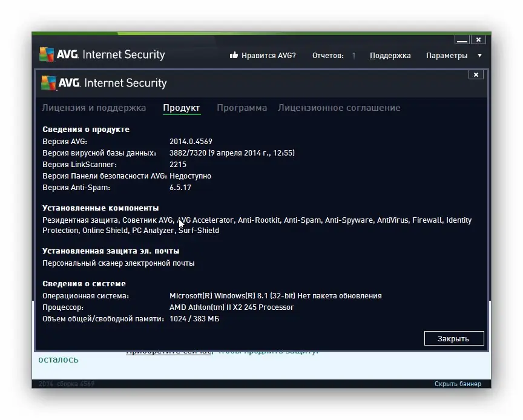Click the Сведения о системе heading

click(84, 284)
